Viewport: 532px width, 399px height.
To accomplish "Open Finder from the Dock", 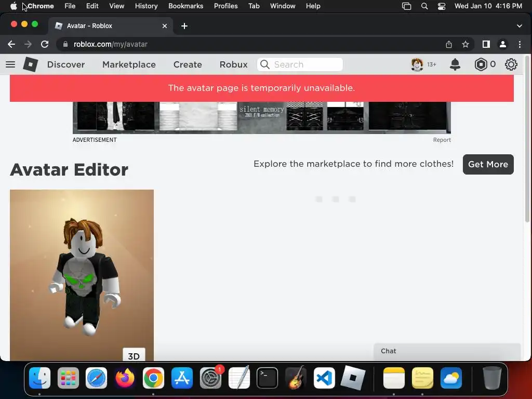I will (x=39, y=378).
